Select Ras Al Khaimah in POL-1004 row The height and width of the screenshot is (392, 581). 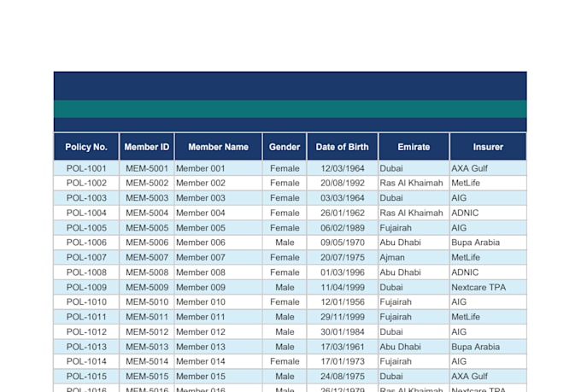tap(414, 213)
